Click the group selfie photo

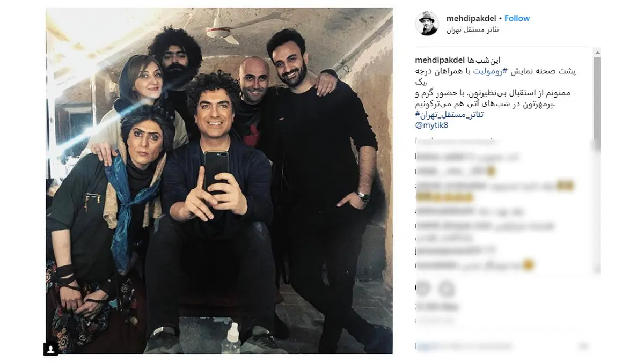(x=219, y=181)
